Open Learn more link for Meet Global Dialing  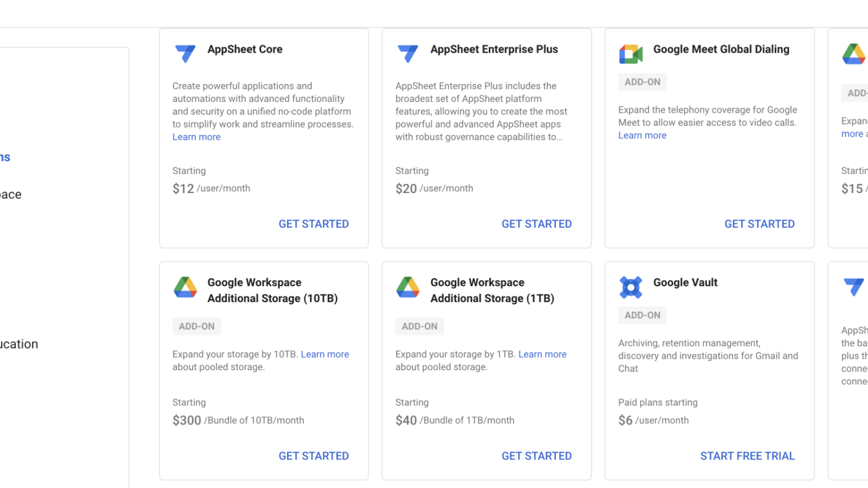coord(642,136)
